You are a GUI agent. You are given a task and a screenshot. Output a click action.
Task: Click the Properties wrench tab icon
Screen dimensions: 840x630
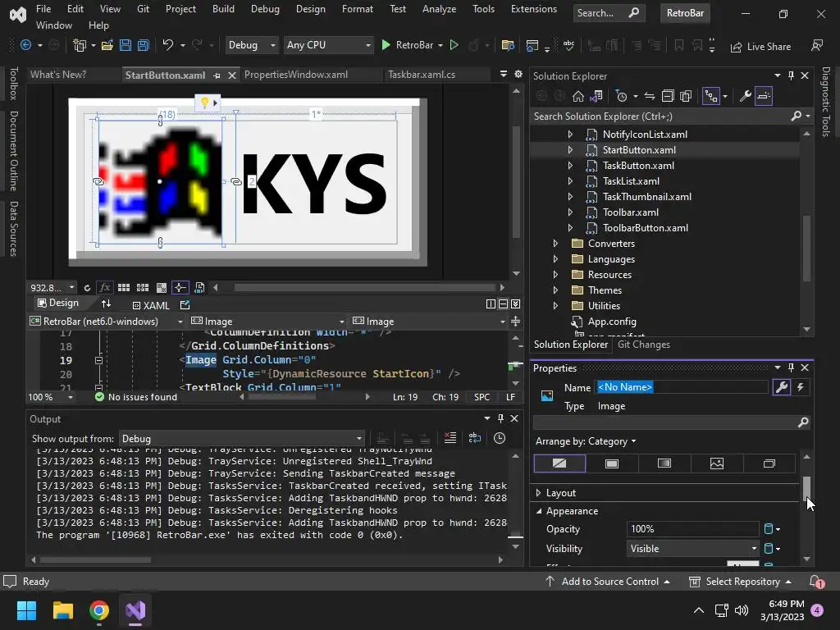(x=782, y=387)
